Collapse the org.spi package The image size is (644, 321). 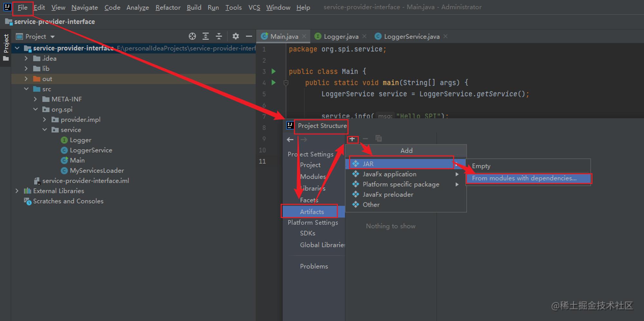35,109
